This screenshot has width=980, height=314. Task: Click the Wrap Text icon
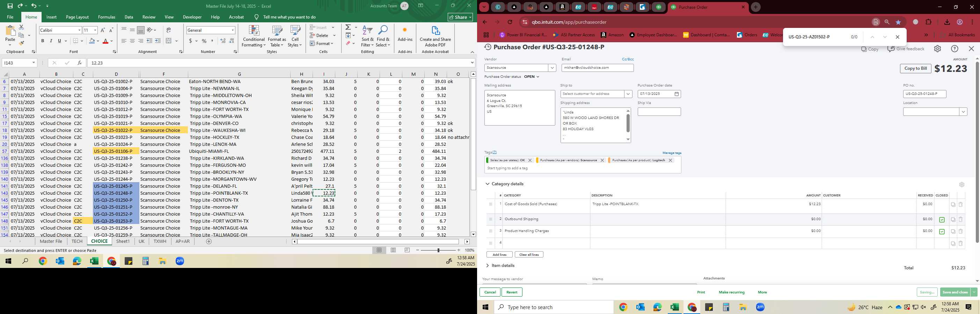[x=169, y=30]
